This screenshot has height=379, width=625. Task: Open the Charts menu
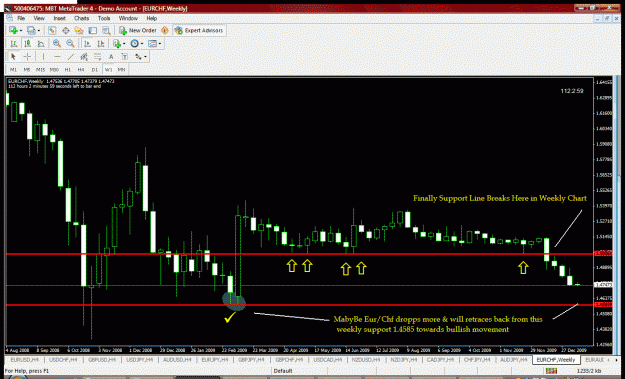pyautogui.click(x=81, y=18)
